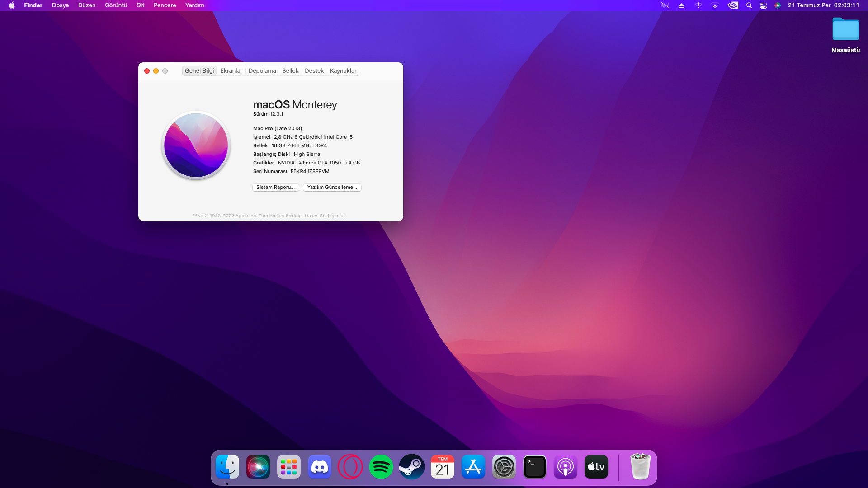Open Control Center in menu bar
The width and height of the screenshot is (868, 488).
pyautogui.click(x=764, y=5)
